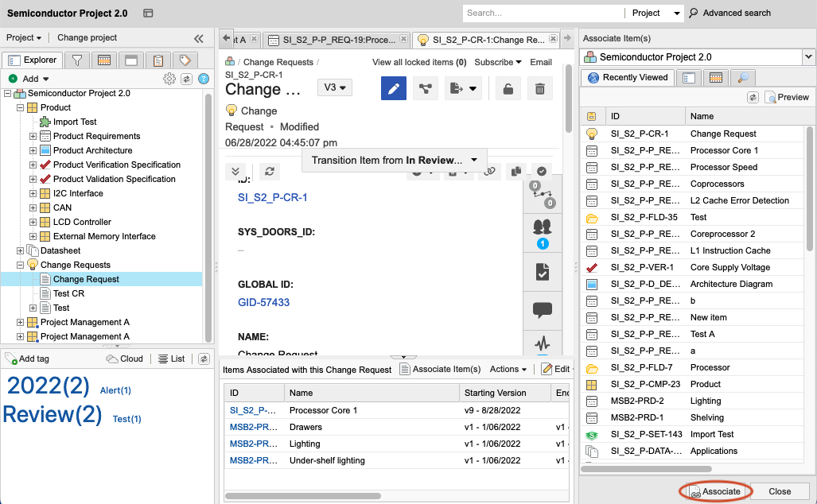817x504 pixels.
Task: Expand the Product Requirements tree node
Action: (33, 136)
